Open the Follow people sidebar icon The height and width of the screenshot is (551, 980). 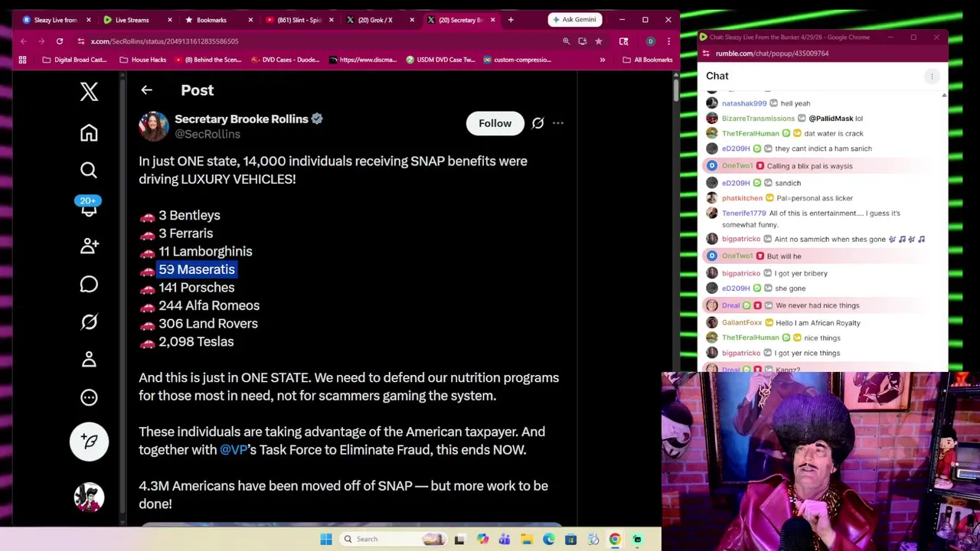(x=89, y=246)
